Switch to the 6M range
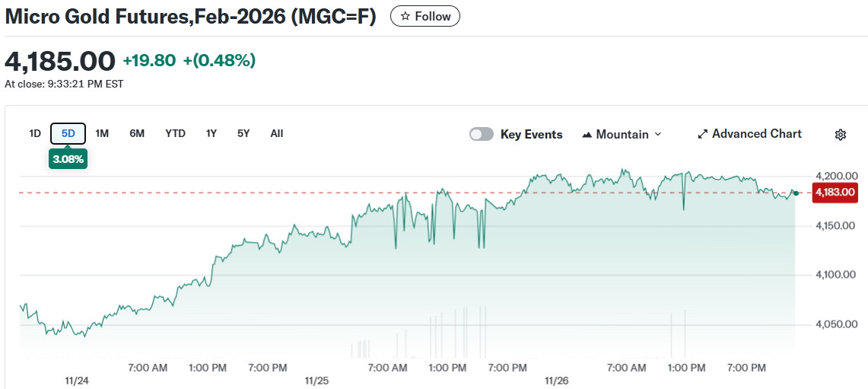 [x=137, y=134]
